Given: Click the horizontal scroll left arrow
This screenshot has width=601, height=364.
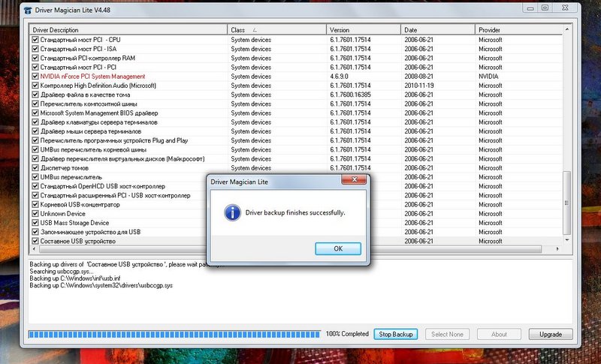Looking at the screenshot, I should pos(34,248).
